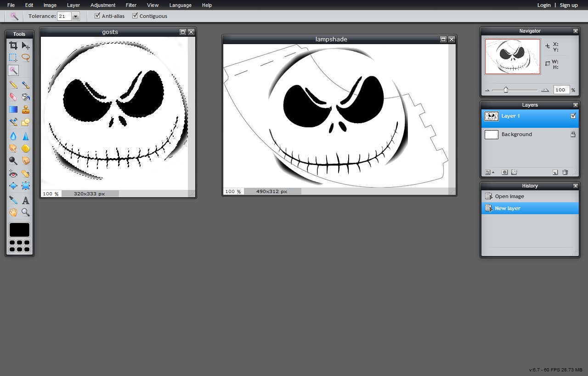Click the Navigator zoom slider handle
The width and height of the screenshot is (588, 376).
click(x=506, y=90)
